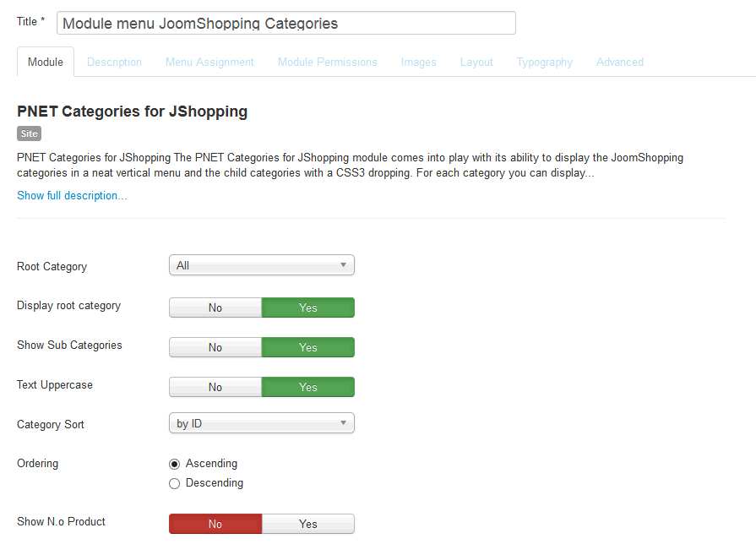The width and height of the screenshot is (756, 555).
Task: Set Display root category to No
Action: click(x=215, y=307)
